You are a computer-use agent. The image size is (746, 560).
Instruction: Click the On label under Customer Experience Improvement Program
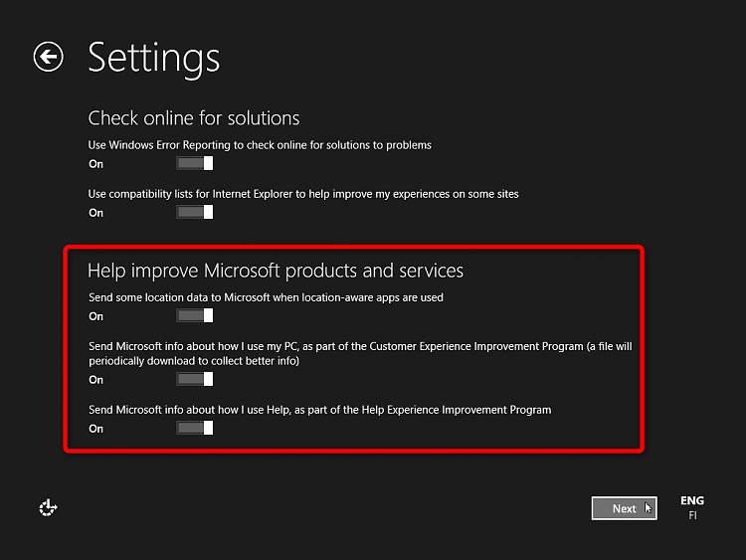(x=96, y=380)
